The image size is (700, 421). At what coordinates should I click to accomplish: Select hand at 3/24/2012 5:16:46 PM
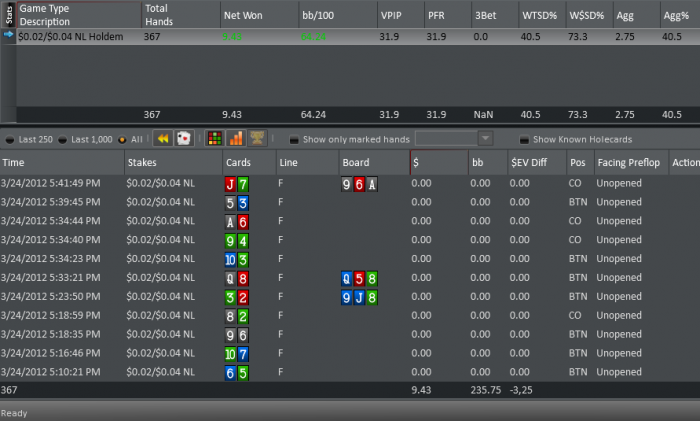coord(350,354)
